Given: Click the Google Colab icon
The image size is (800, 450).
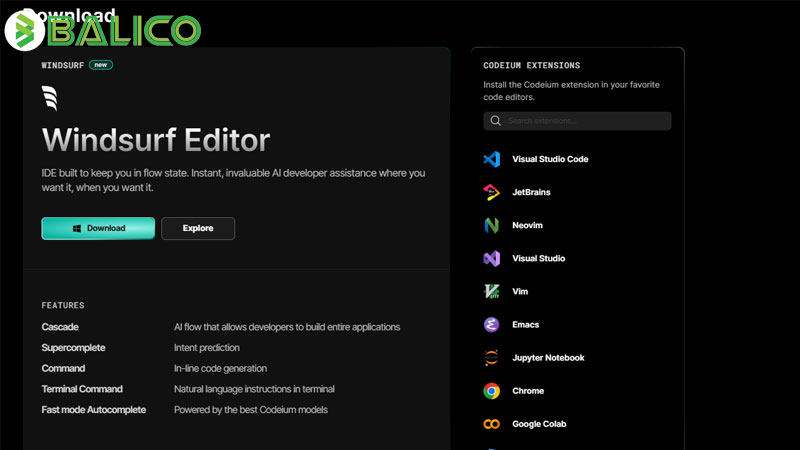Looking at the screenshot, I should coord(491,424).
